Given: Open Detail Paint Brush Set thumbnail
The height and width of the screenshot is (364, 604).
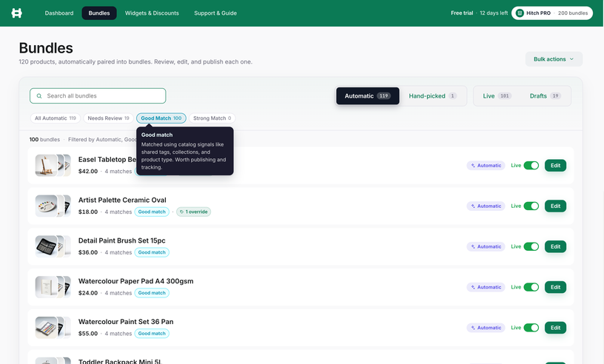Looking at the screenshot, I should [46, 246].
